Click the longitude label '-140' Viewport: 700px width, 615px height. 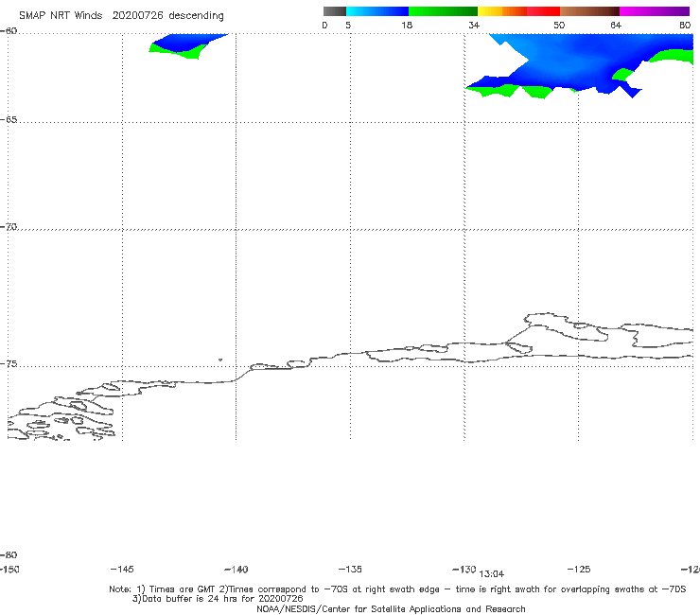236,570
